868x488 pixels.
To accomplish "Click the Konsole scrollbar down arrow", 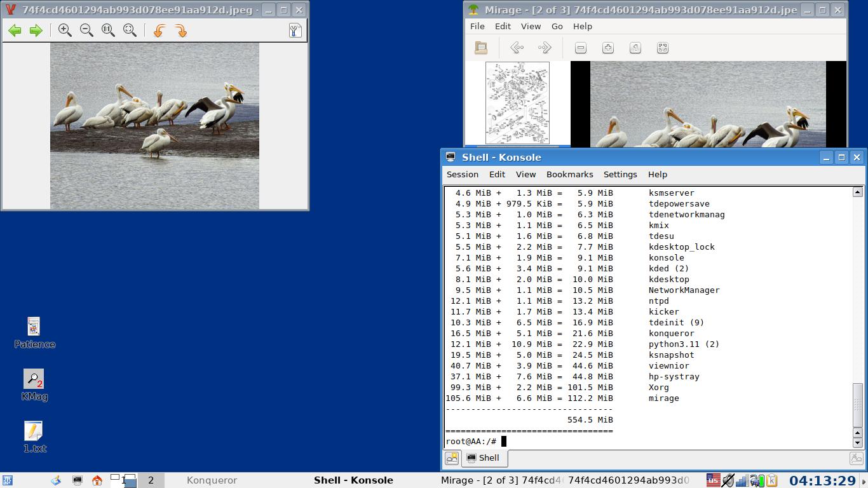I will (x=857, y=442).
